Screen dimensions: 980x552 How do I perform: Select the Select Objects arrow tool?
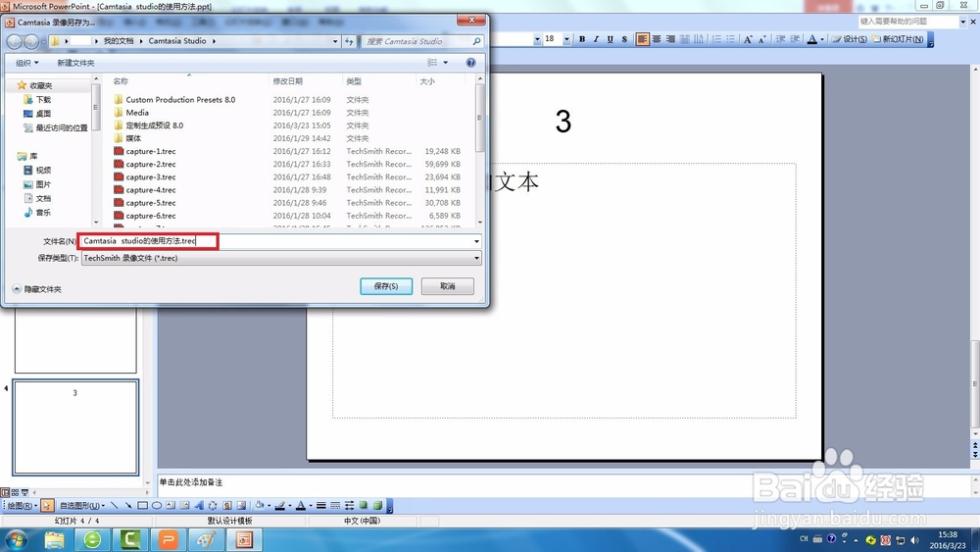tap(47, 505)
